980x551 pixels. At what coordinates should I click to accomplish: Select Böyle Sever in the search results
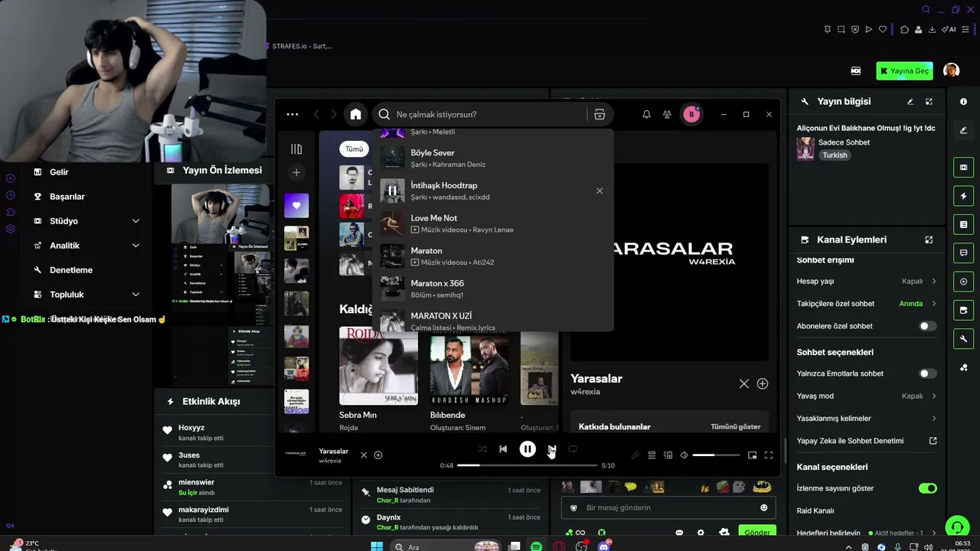[492, 158]
